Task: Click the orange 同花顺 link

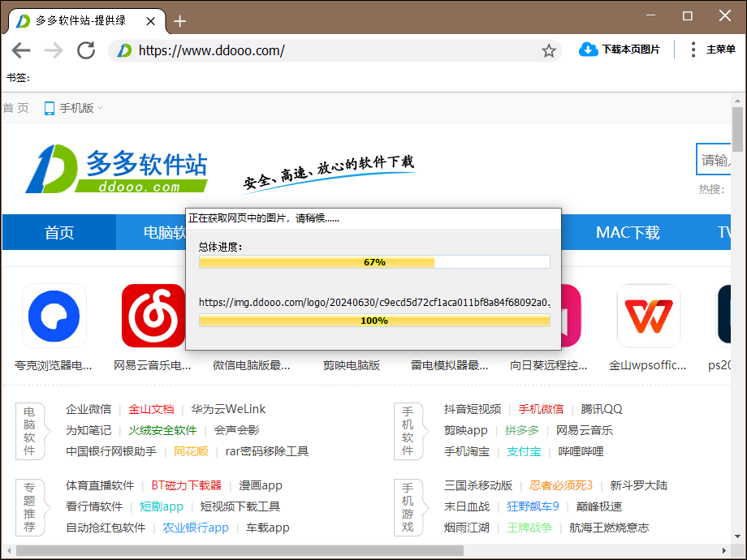Action: click(191, 451)
